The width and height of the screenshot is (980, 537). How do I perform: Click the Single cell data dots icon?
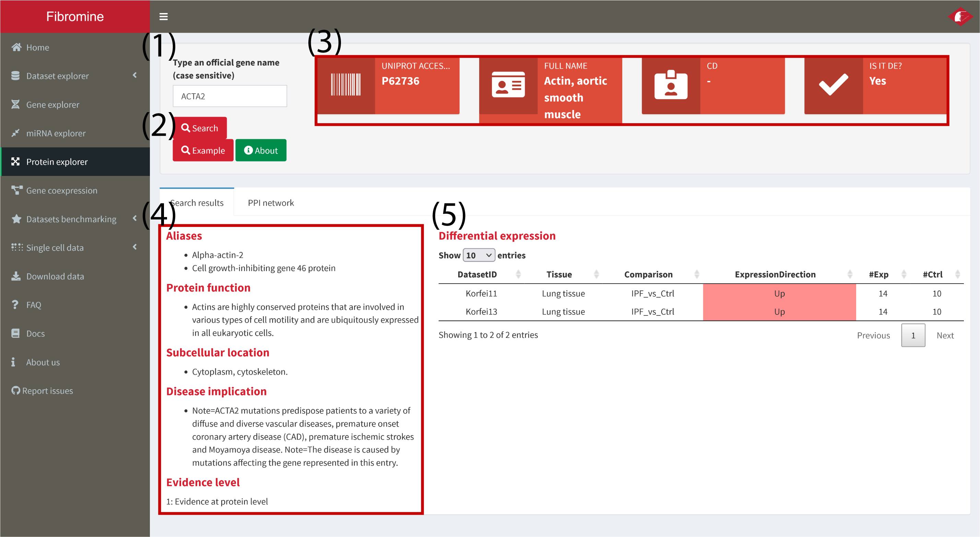tap(17, 247)
